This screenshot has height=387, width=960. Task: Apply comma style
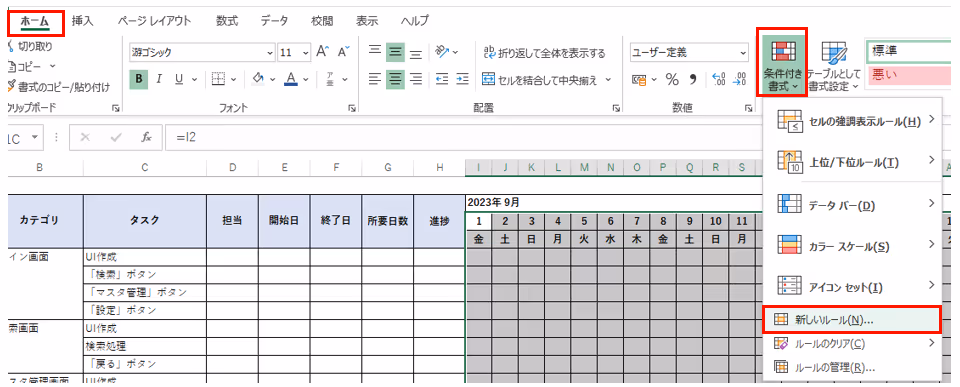pyautogui.click(x=694, y=80)
